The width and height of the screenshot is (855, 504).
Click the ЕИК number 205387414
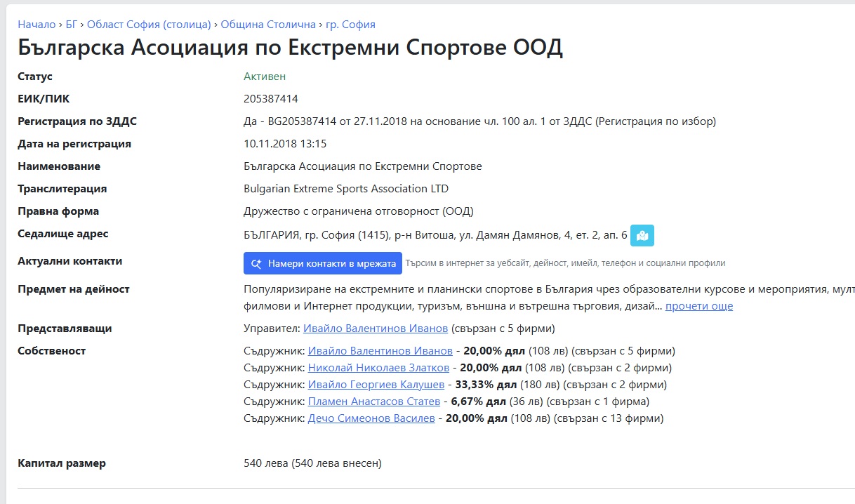[270, 99]
